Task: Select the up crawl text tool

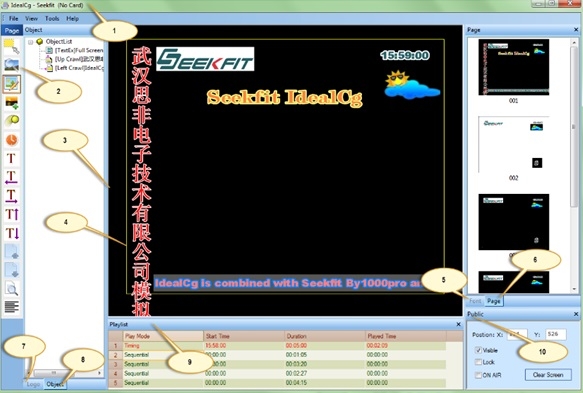Action: point(12,215)
